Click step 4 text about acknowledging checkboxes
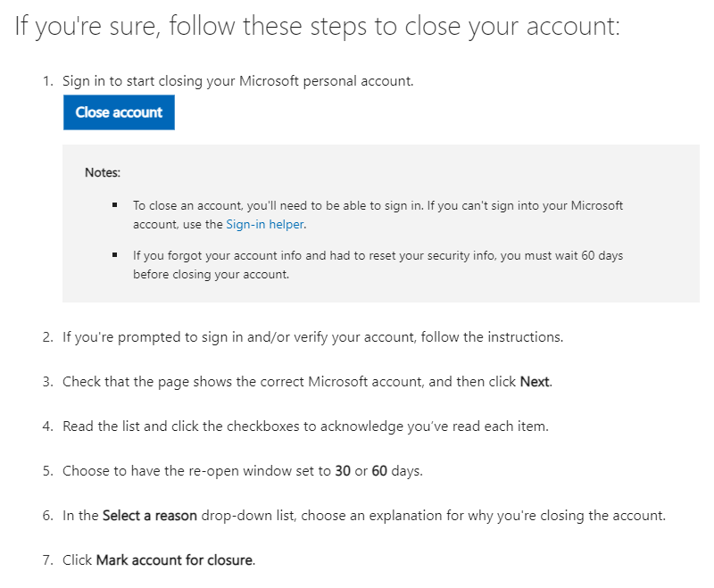 click(305, 427)
